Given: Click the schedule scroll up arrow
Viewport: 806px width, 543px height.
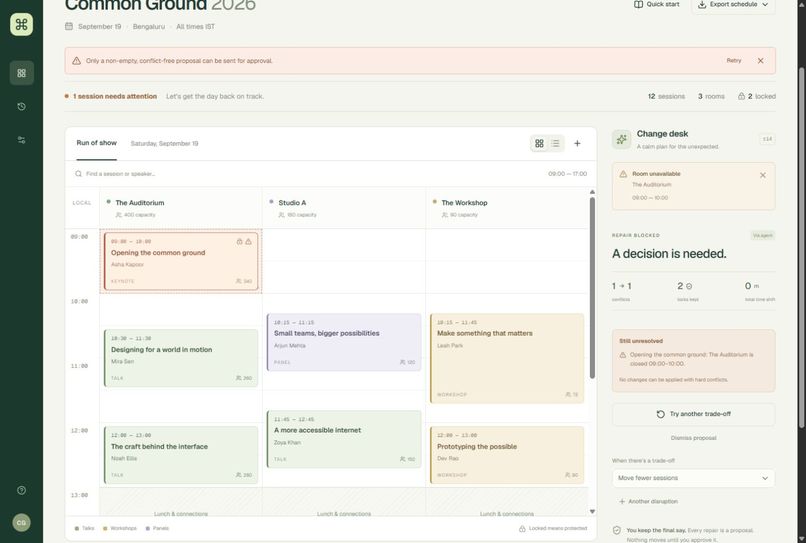Looking at the screenshot, I should point(592,192).
